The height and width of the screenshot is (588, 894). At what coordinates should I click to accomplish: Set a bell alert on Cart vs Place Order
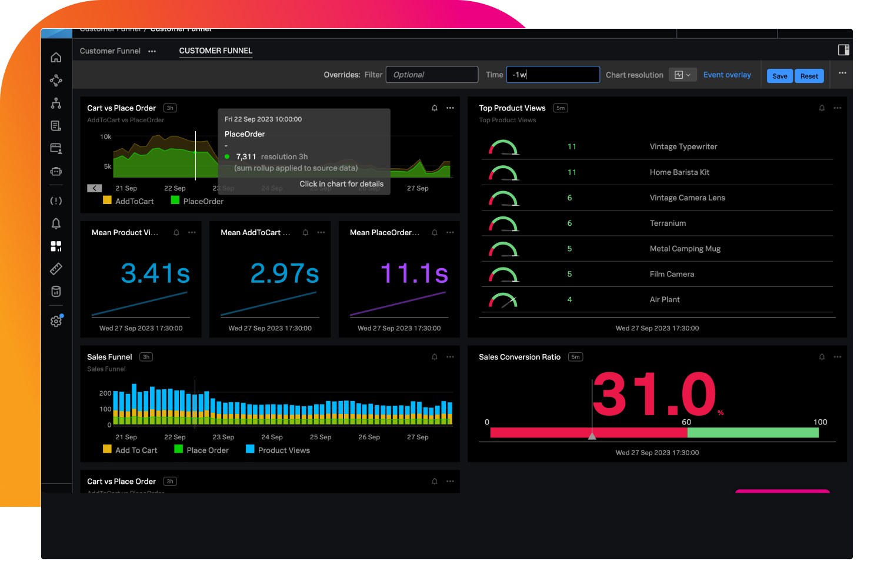(435, 108)
